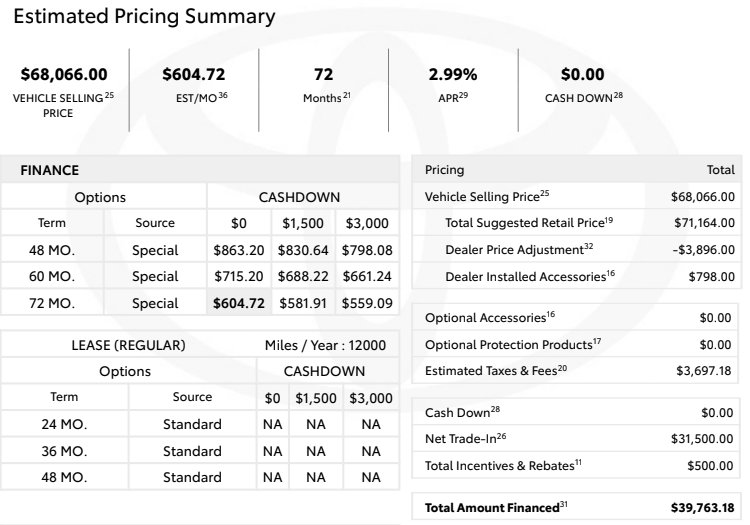This screenshot has width=750, height=525.
Task: Select the $3,000 cashdown column in Finance
Action: [x=367, y=223]
